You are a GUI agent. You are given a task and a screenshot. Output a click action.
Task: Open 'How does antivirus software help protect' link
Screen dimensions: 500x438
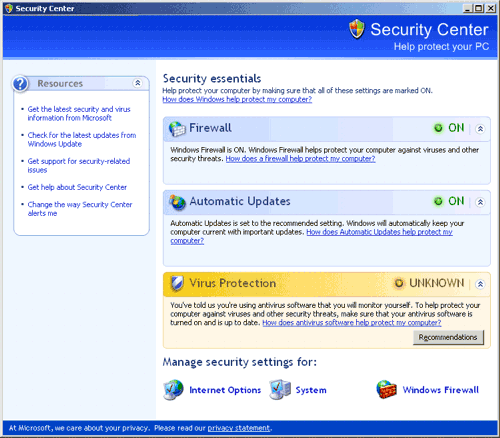click(352, 323)
